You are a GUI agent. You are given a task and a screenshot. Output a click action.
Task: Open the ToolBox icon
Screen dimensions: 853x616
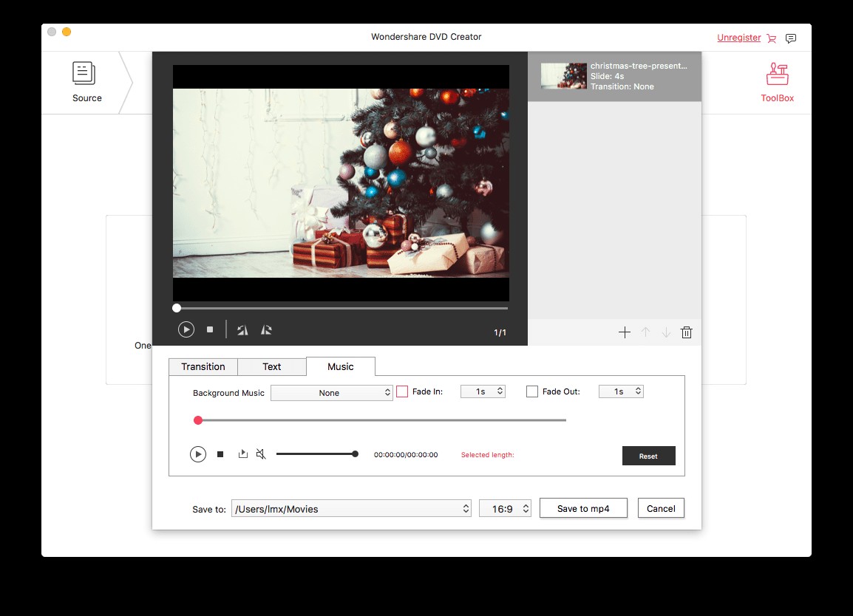coord(777,74)
